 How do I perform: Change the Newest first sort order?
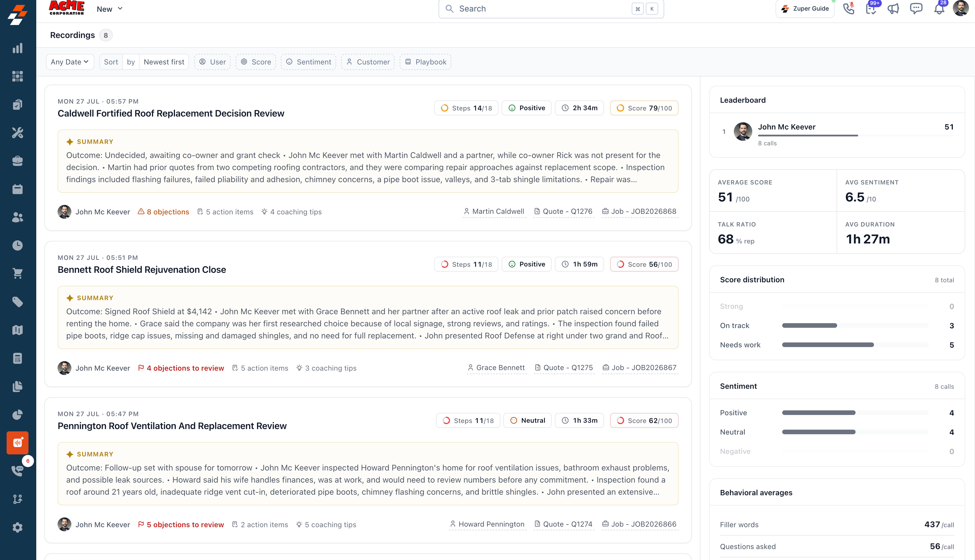164,62
